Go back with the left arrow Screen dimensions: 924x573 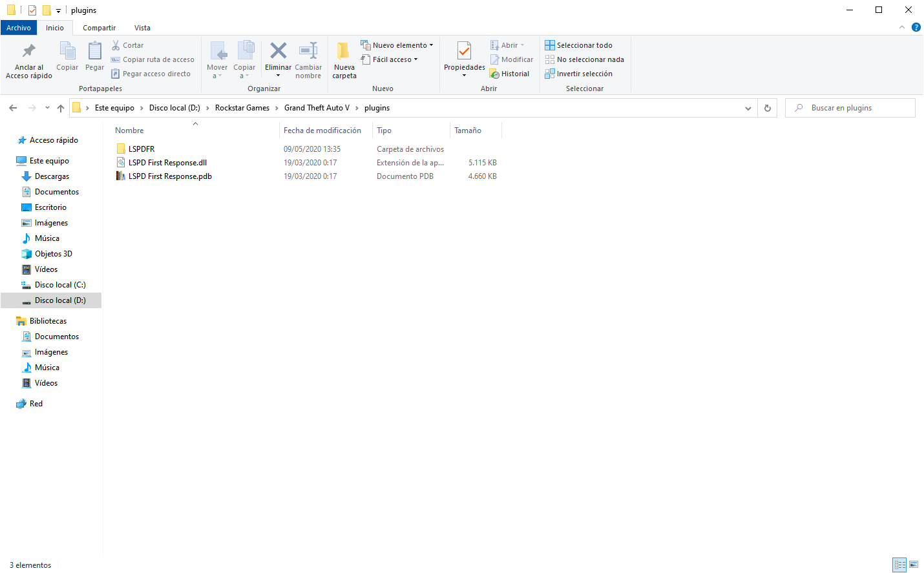point(13,108)
